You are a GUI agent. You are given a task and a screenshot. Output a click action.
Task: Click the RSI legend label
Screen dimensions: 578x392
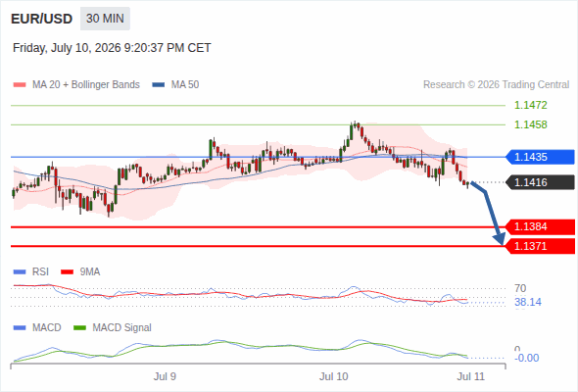(40, 272)
